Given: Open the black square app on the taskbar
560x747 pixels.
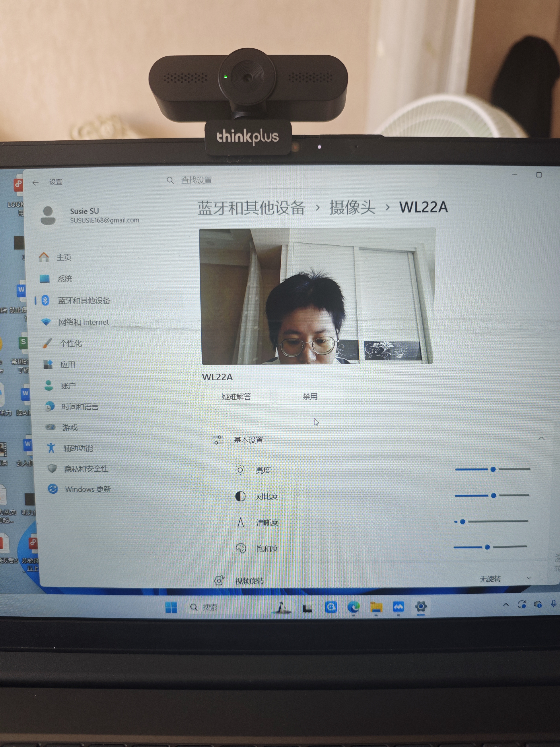Looking at the screenshot, I should tap(307, 608).
